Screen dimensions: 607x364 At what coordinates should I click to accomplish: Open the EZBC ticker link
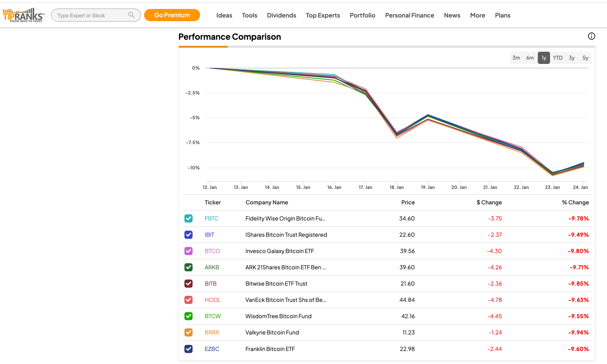pos(212,349)
